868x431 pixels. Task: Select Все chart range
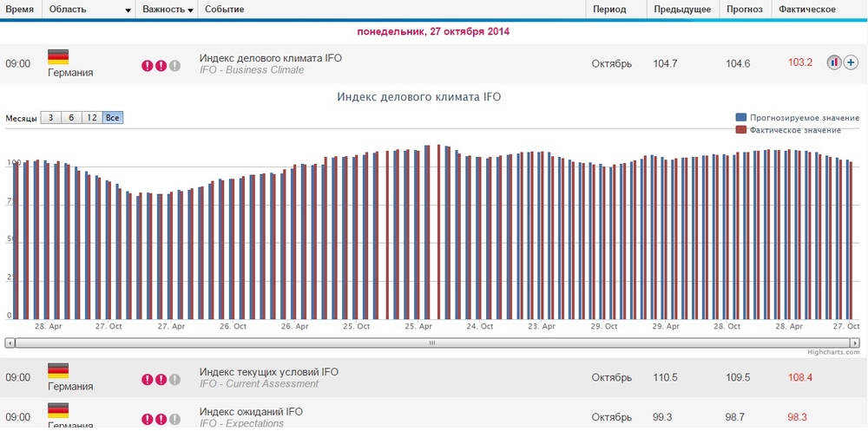coord(113,118)
